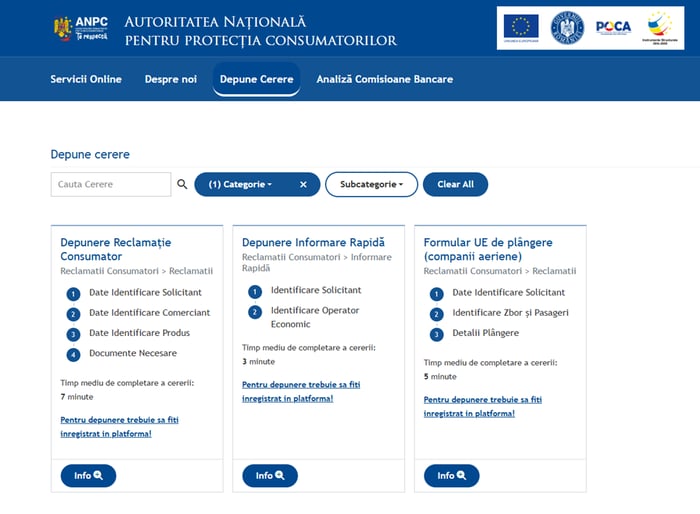This screenshot has width=700, height=514.
Task: Click 'Date Identificare Comerciant' step text
Action: point(150,313)
